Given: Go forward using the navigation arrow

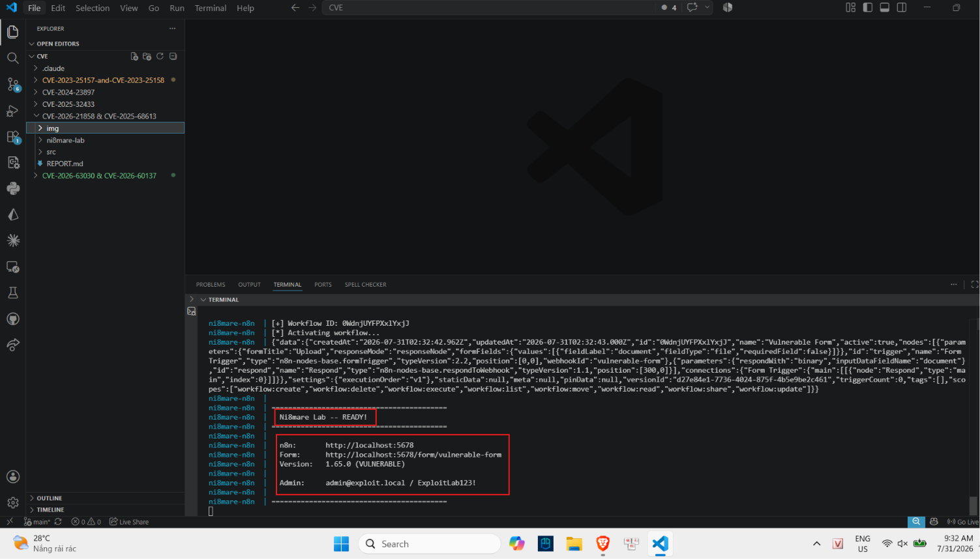Looking at the screenshot, I should click(312, 8).
